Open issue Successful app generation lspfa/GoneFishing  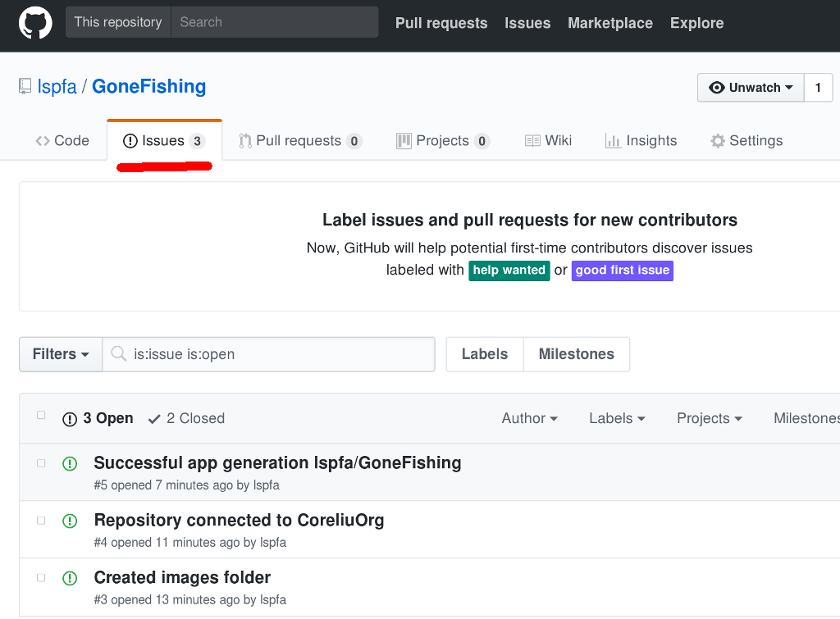pyautogui.click(x=277, y=462)
